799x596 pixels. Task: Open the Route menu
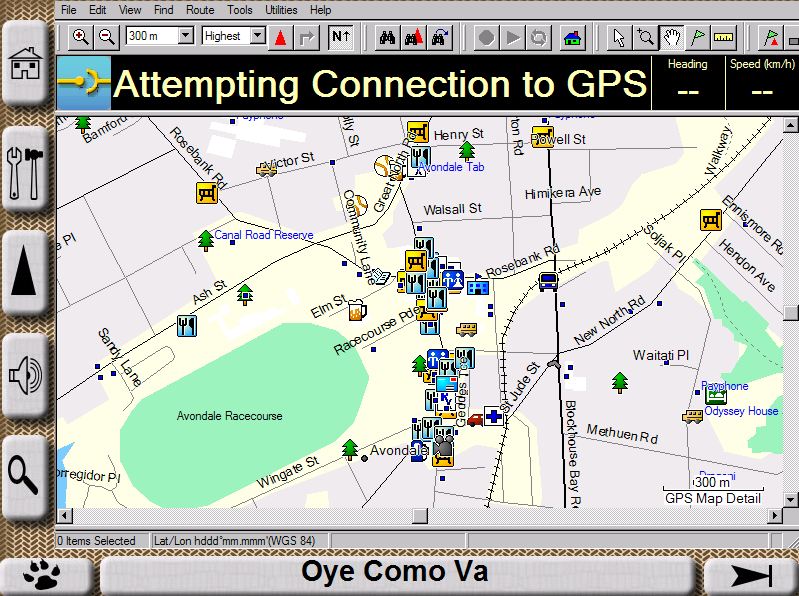(x=200, y=9)
